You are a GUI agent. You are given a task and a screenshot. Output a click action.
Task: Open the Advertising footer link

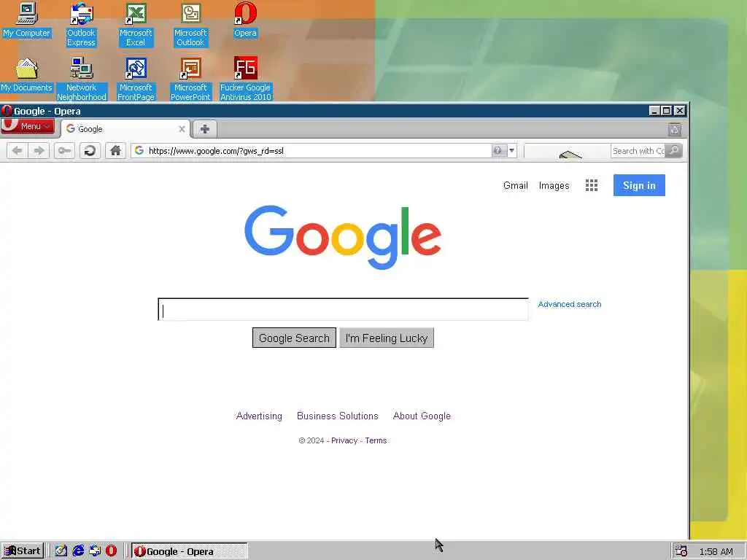coord(259,416)
